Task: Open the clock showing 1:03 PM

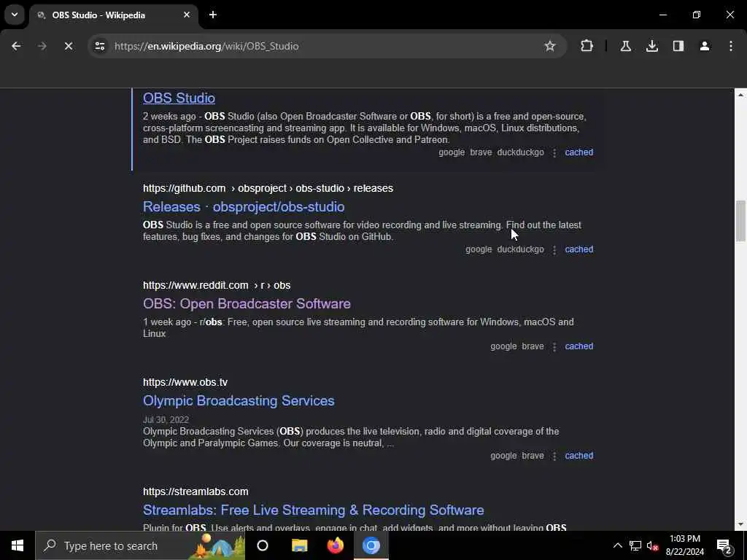Action: 684,545
